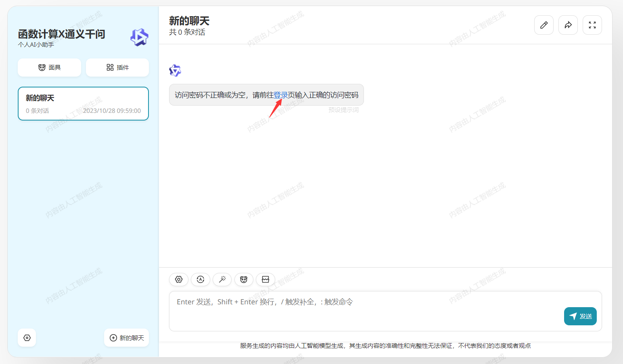Open sidebar settings hexagon icon
Viewport: 623px width, 364px height.
coord(27,338)
